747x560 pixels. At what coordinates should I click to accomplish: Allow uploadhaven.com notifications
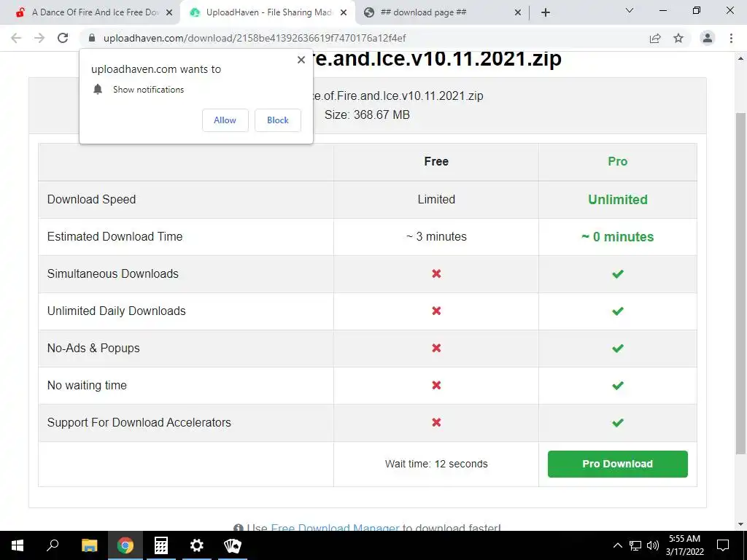coord(225,120)
